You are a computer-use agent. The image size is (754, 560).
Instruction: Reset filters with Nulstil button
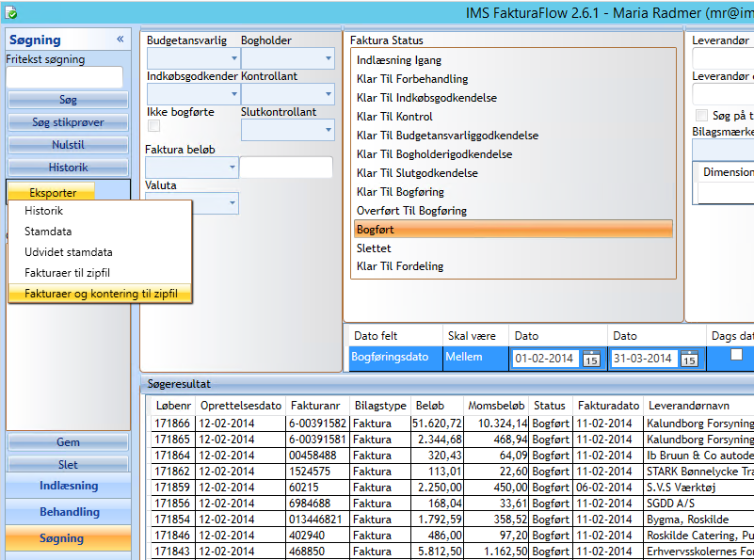(x=68, y=145)
